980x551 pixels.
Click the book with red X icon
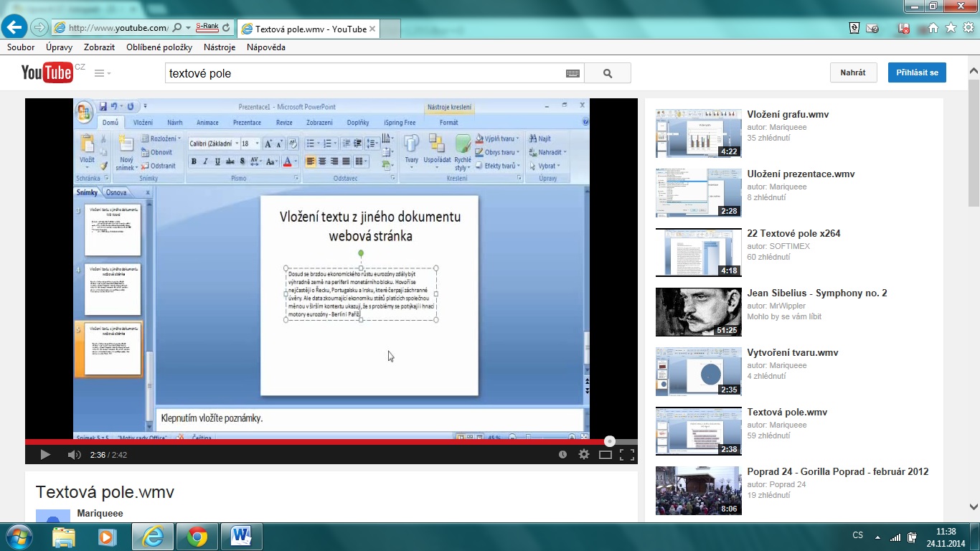[x=905, y=28]
